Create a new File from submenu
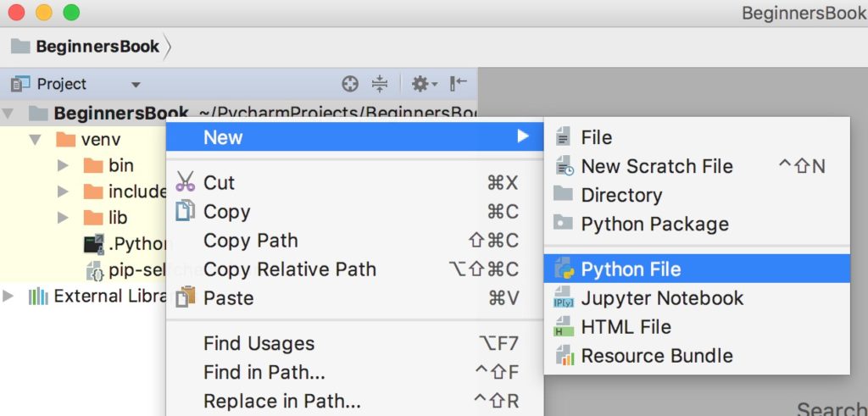Image resolution: width=868 pixels, height=416 pixels. 697,137
